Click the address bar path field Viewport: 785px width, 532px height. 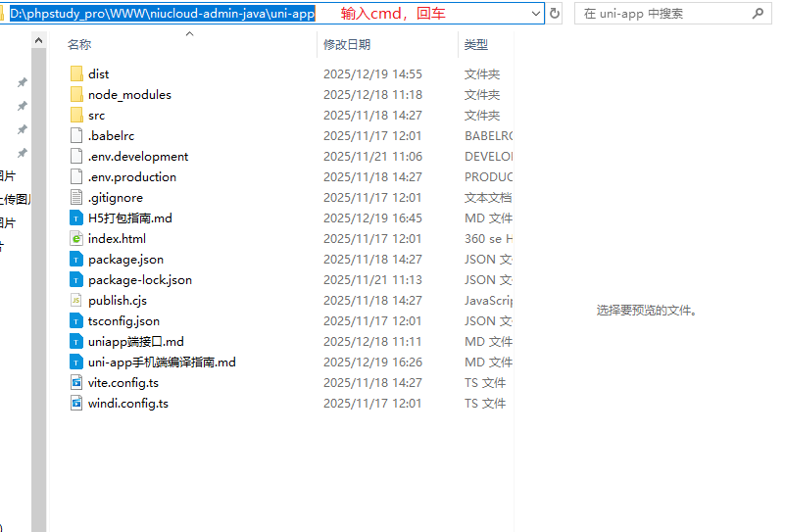[x=270, y=13]
